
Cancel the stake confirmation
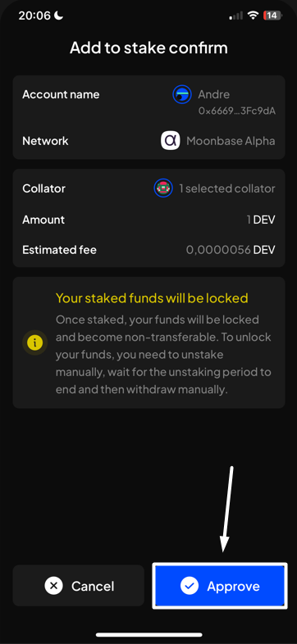point(79,586)
